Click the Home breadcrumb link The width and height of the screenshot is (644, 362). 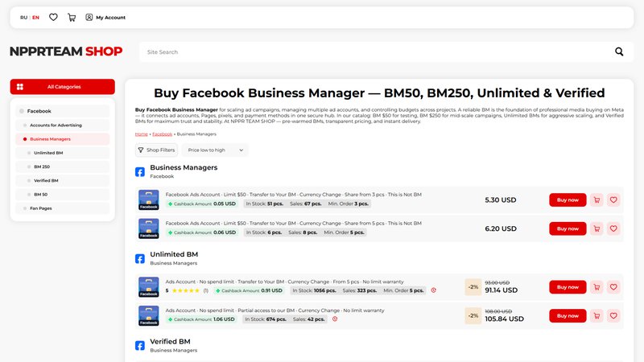[x=142, y=134]
